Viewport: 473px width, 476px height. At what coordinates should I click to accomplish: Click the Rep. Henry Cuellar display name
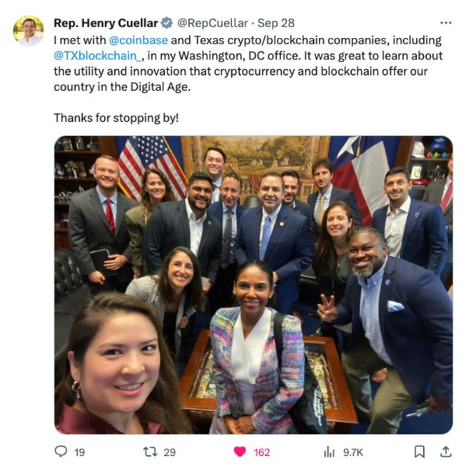click(x=106, y=23)
